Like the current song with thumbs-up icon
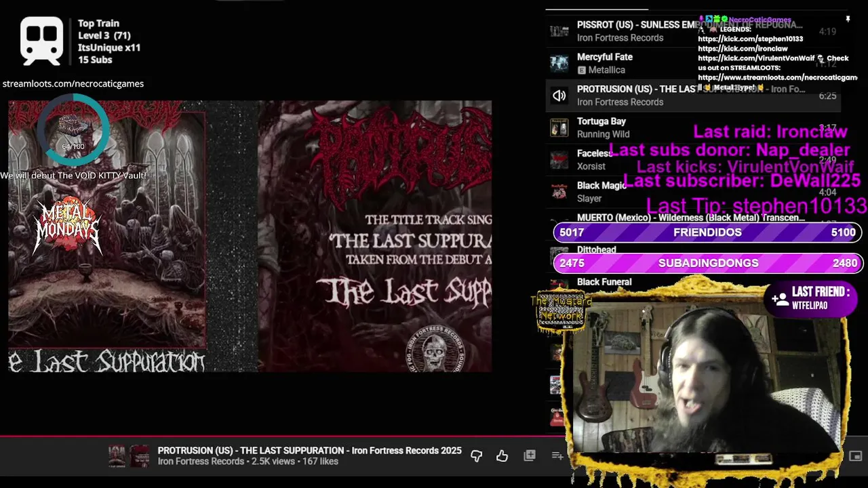Screen dimensions: 868x488 click(x=502, y=456)
